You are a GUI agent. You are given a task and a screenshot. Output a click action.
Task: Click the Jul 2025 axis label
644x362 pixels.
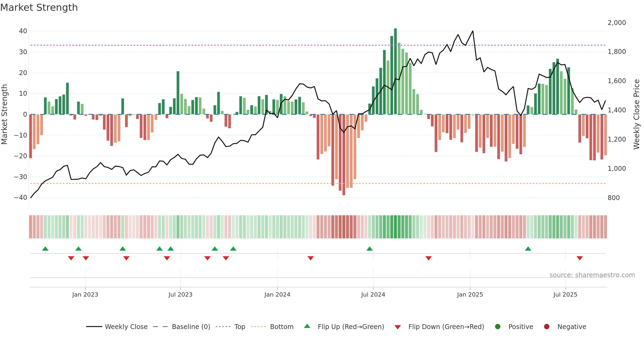point(565,295)
